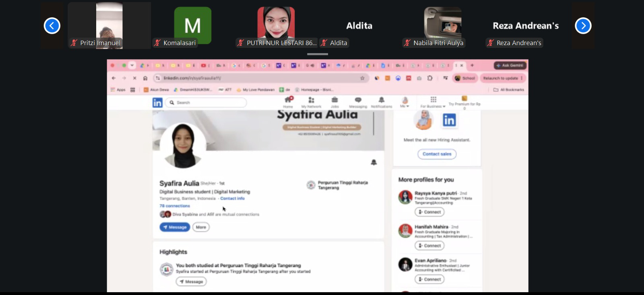Open 78 connections link

pos(175,206)
